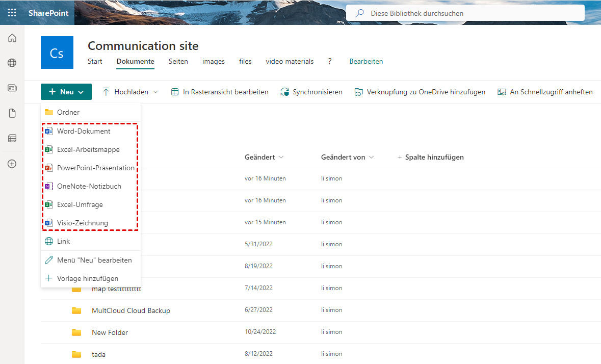Select Link in the Neu menu

pos(91,241)
